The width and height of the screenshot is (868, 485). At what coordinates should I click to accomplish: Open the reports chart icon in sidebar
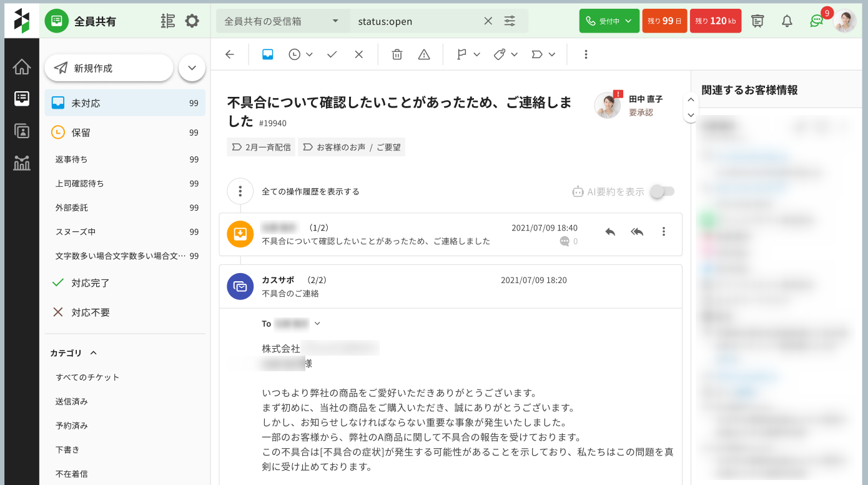click(x=22, y=163)
